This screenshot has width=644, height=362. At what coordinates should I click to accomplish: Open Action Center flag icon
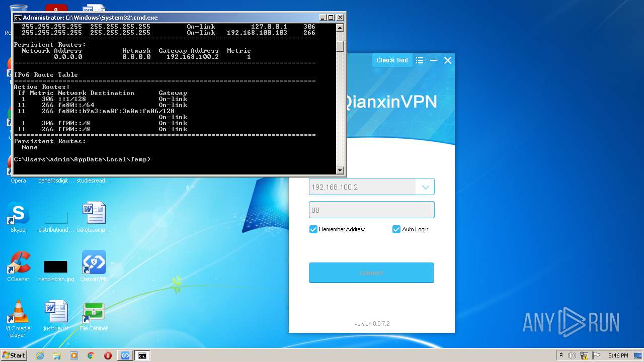(596, 355)
